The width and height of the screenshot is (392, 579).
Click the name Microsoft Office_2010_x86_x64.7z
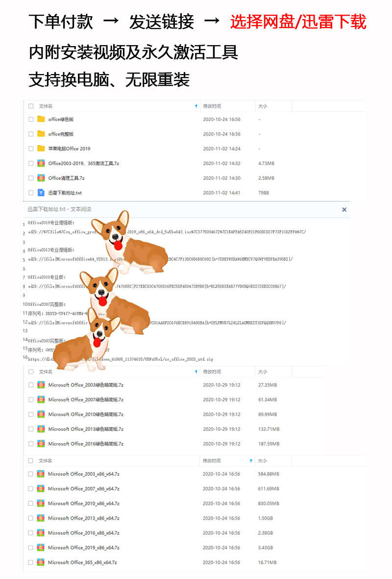[x=84, y=503]
